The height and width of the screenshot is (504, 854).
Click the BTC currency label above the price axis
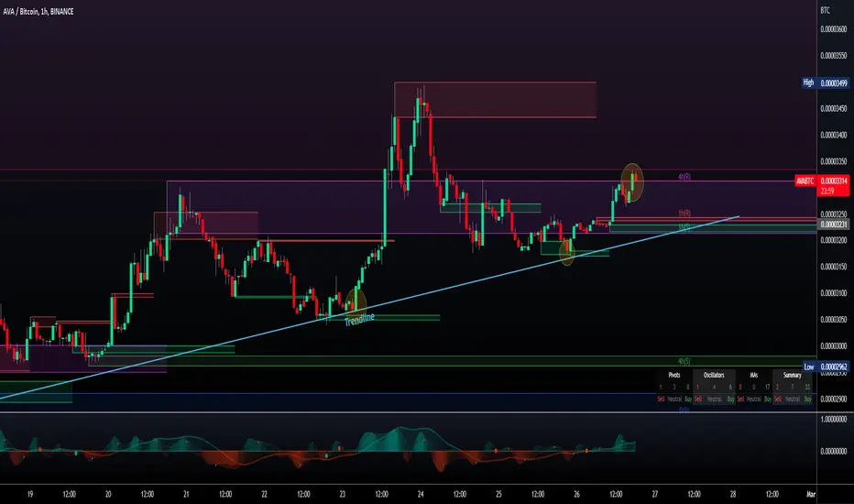[x=825, y=10]
